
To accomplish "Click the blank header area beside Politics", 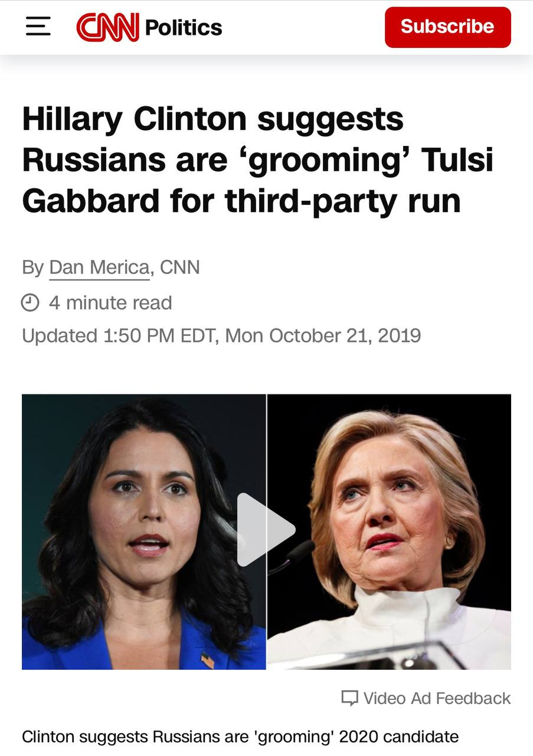I will tap(303, 27).
